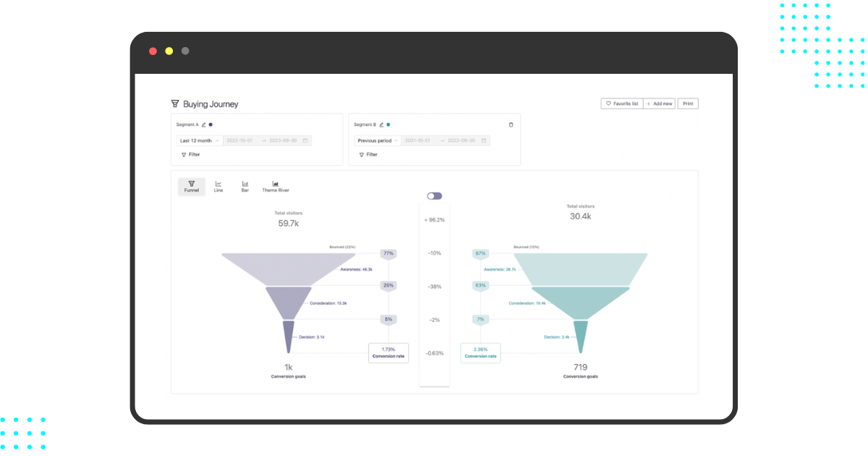Image resolution: width=868 pixels, height=456 pixels.
Task: Open Segment A calendar date picker icon
Action: tap(305, 140)
